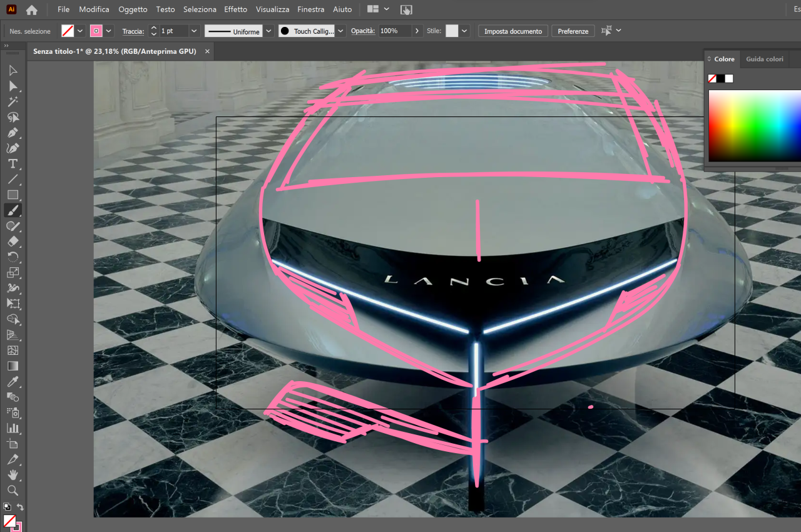Select the Blend tool

tap(13, 397)
